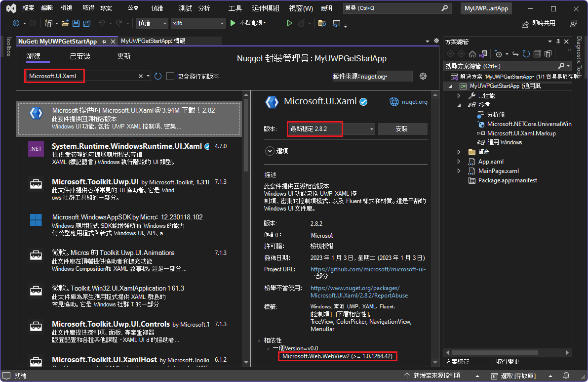Viewport: 588px width, 382px height.
Task: Click the Solution Explorer horizontal scrollbar
Action: [495, 353]
